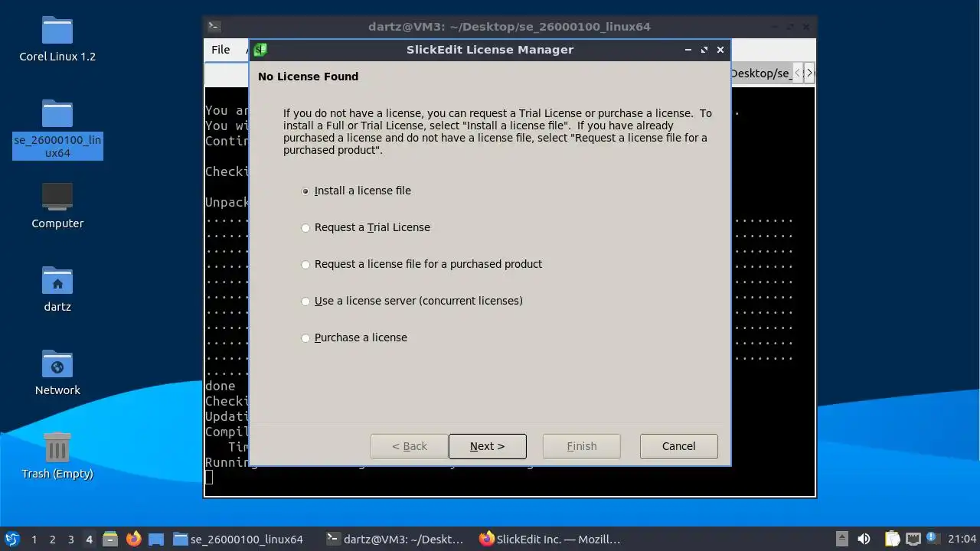
Task: Click the "No License Found" heading
Action: [308, 77]
